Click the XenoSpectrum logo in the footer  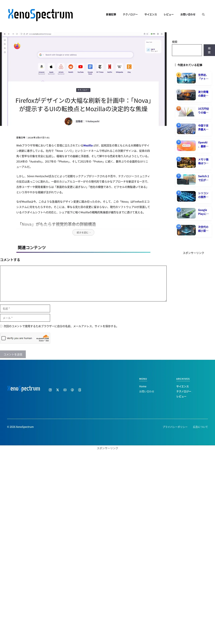click(24, 389)
